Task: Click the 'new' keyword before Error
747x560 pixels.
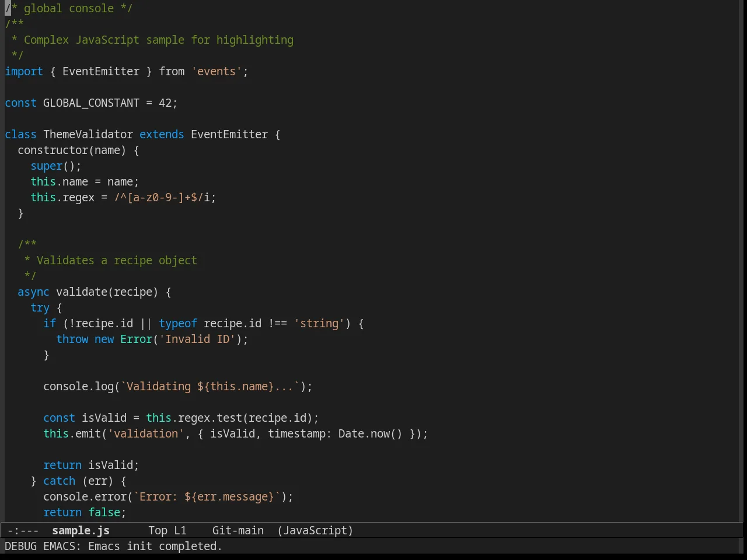Action: (x=104, y=339)
